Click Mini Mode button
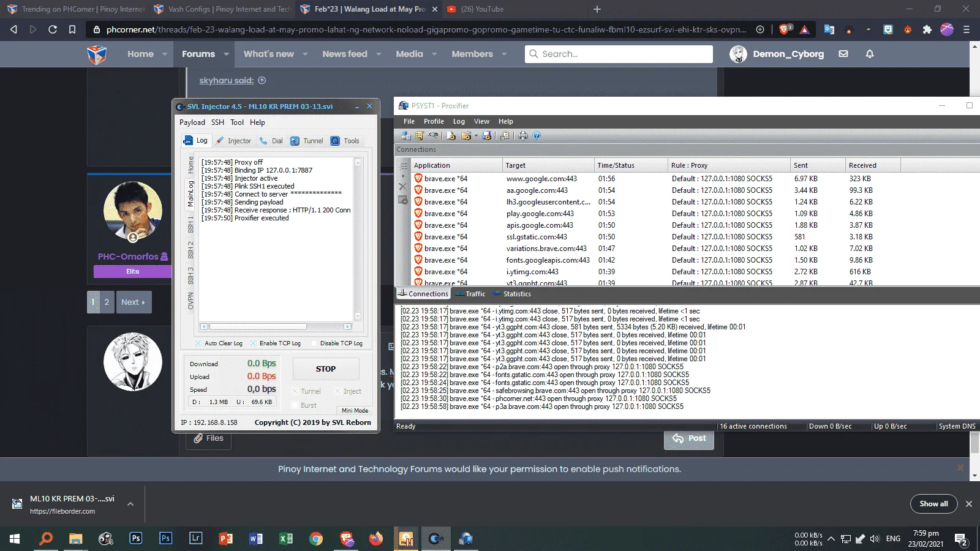The image size is (980, 551). (355, 410)
